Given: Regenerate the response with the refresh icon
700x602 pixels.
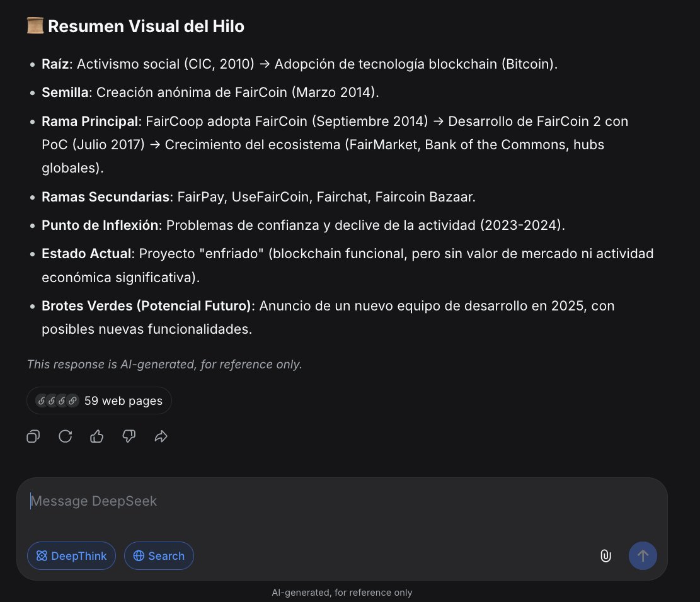Looking at the screenshot, I should (65, 436).
